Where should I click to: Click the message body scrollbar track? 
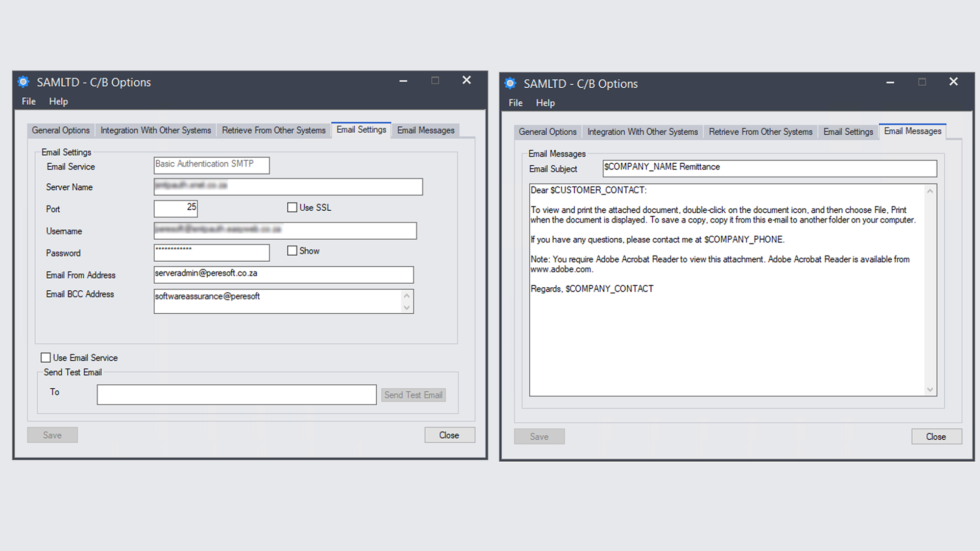click(930, 291)
